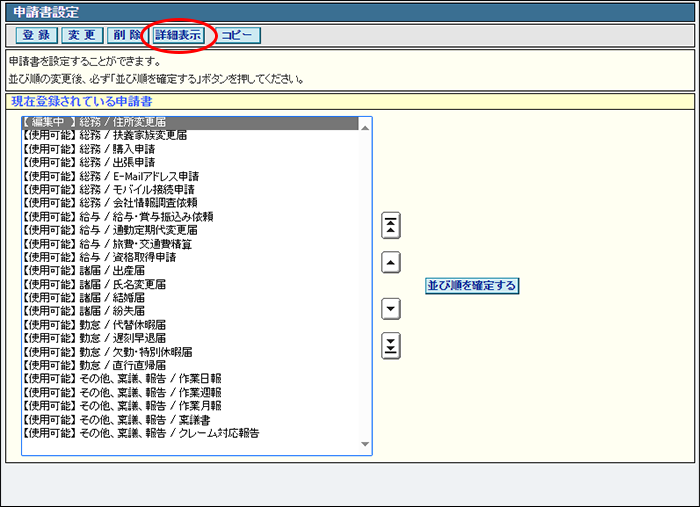Select 勤怠 / 欠勤・特別休暇届 entry

click(190, 353)
